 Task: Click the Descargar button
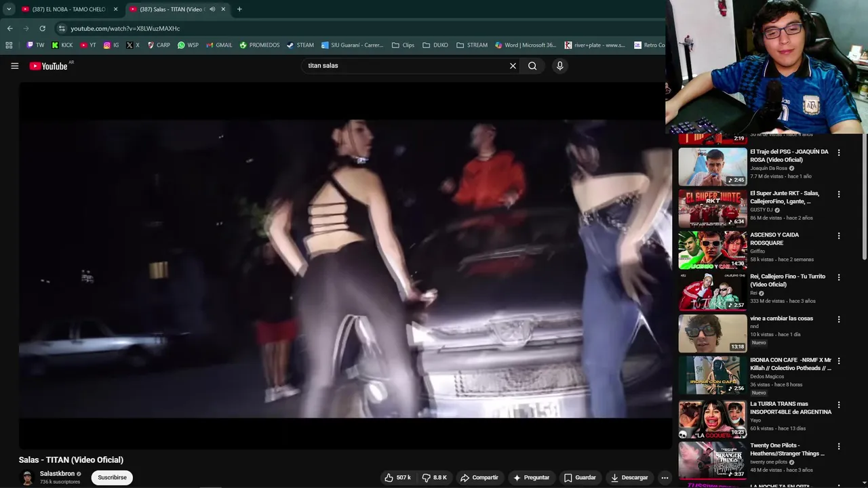click(629, 478)
